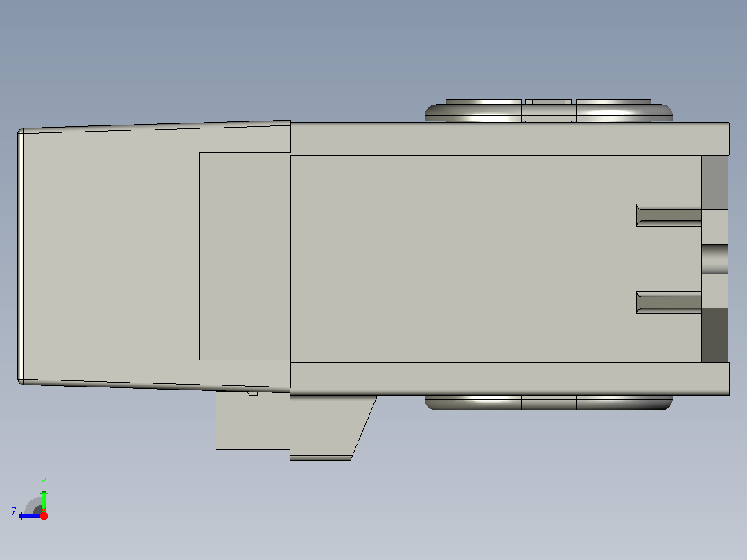Select the upper slot cut near the model's end
The image size is (747, 560).
[669, 216]
